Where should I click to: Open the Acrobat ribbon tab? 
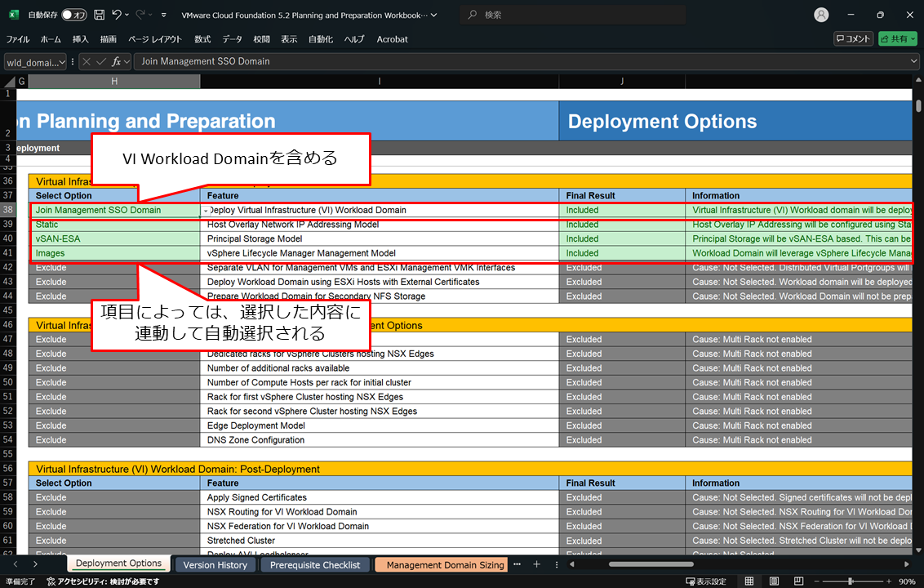392,39
